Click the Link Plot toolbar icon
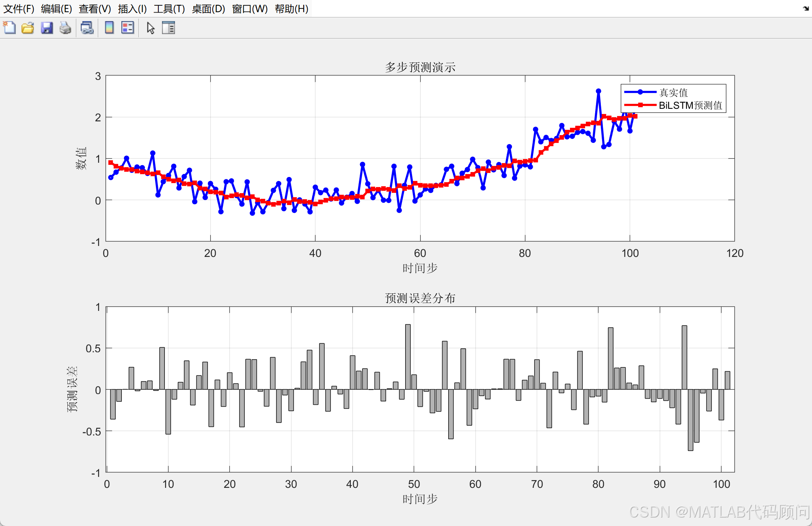Screen dimensions: 812x526 87,28
